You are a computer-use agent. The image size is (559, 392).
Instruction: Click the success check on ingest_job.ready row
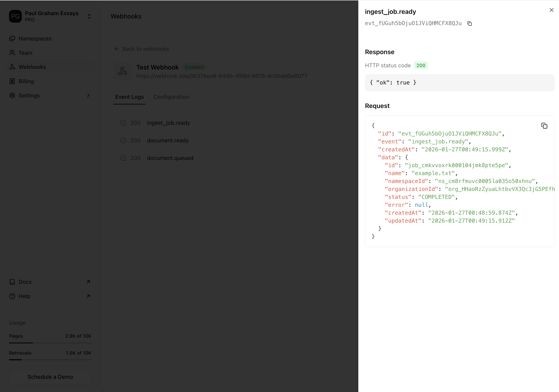(123, 123)
